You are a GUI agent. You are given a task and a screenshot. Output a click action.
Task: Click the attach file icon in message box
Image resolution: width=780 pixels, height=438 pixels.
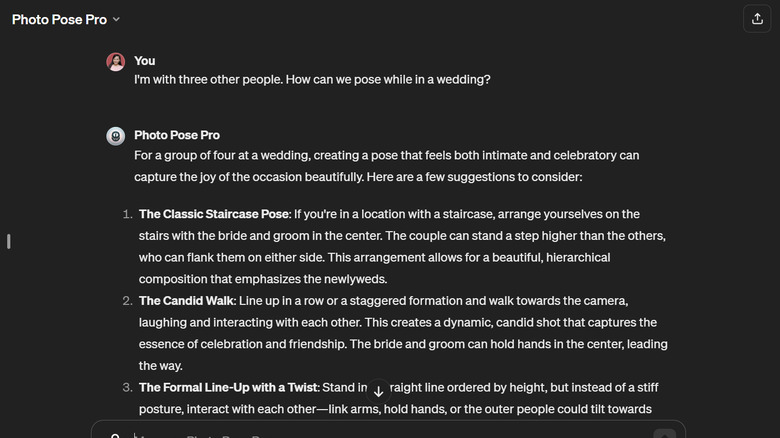click(x=116, y=435)
